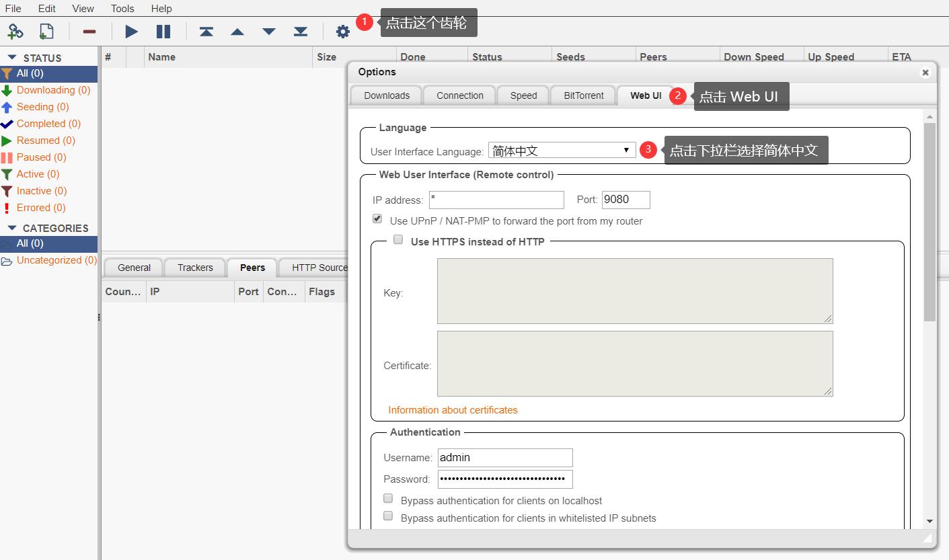Open Options with the gear icon

click(343, 32)
